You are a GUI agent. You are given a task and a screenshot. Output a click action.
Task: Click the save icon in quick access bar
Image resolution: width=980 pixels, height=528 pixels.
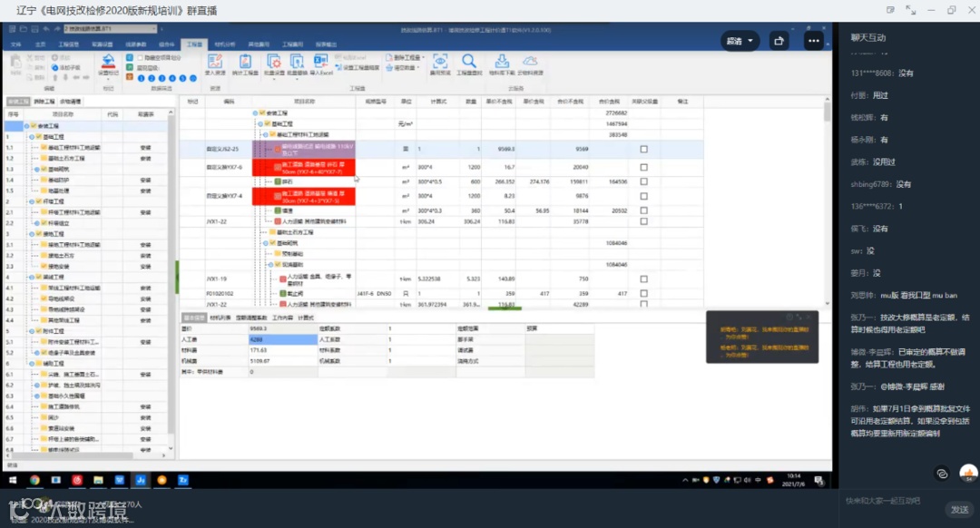point(34,29)
